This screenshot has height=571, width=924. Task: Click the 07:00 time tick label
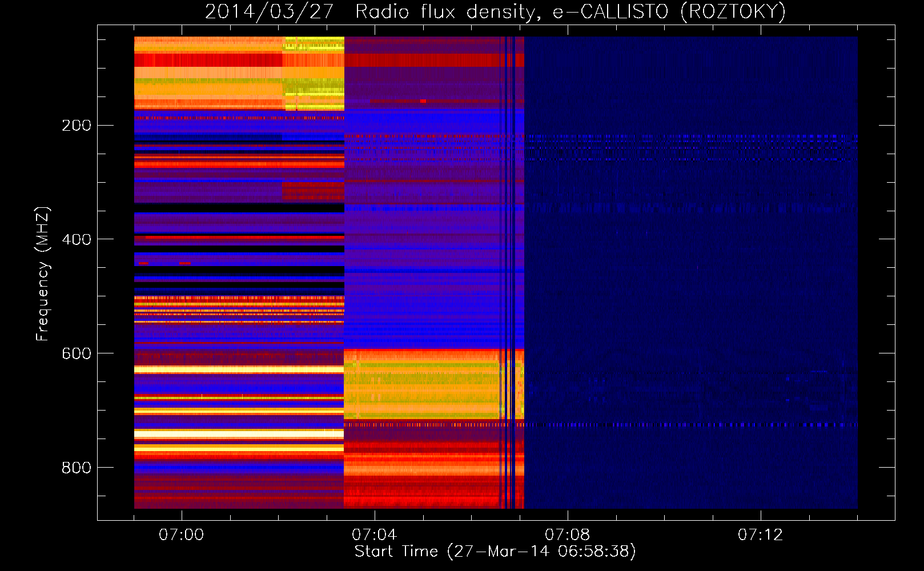[x=181, y=535]
